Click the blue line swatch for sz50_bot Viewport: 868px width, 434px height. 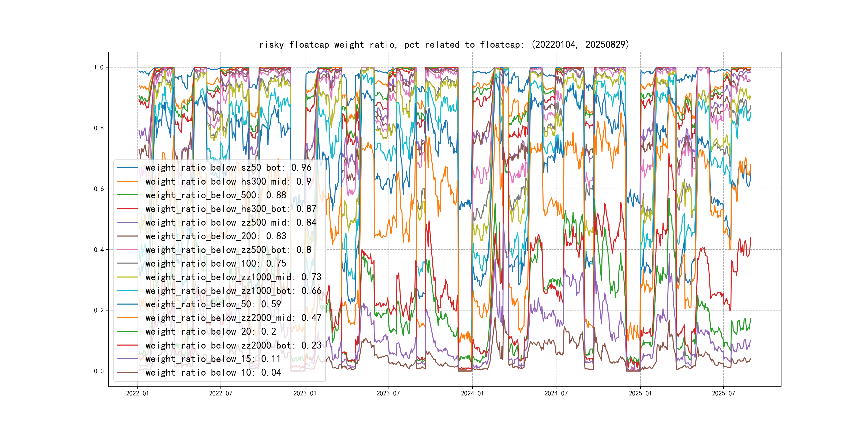pos(127,167)
